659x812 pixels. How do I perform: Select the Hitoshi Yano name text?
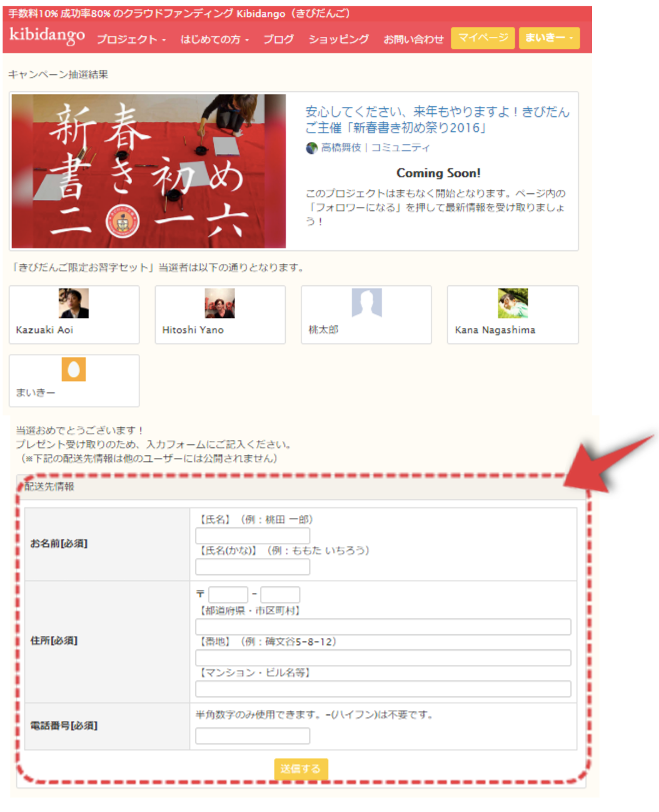[x=193, y=330]
